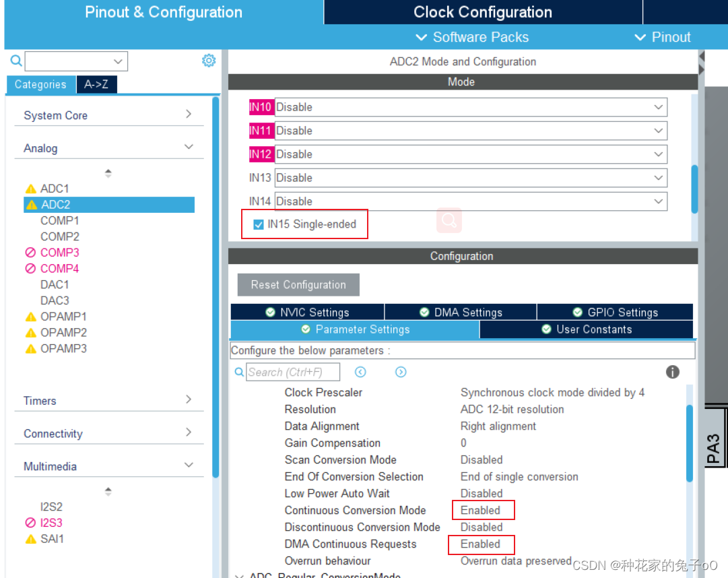Click the COMP3 disabled circle icon
The width and height of the screenshot is (728, 578).
click(x=31, y=253)
